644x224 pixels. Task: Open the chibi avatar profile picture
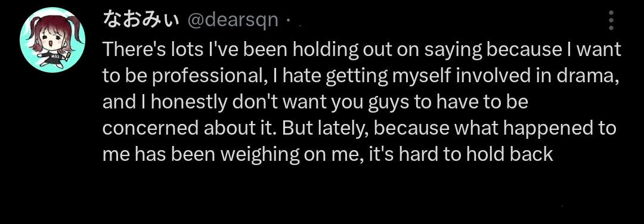(52, 40)
